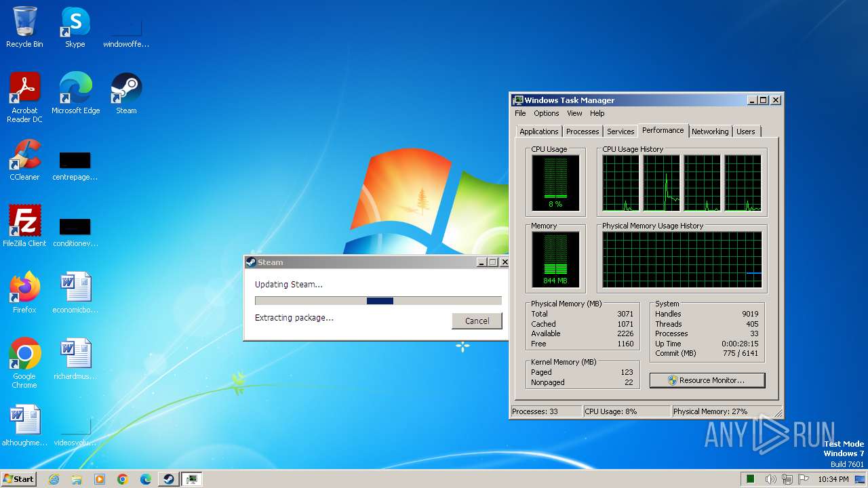The width and height of the screenshot is (868, 488).
Task: Click the Task Manager tray CPU meter
Action: pos(751,479)
